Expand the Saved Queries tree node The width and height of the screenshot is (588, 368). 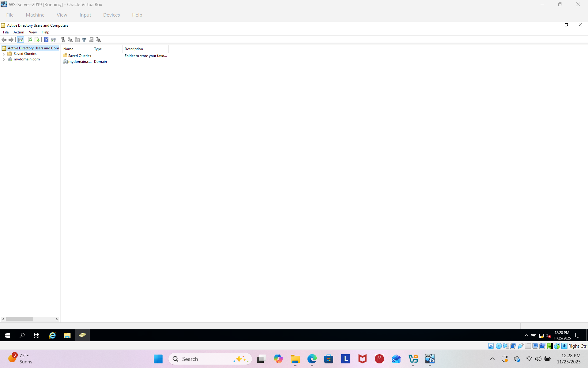[x=4, y=54]
